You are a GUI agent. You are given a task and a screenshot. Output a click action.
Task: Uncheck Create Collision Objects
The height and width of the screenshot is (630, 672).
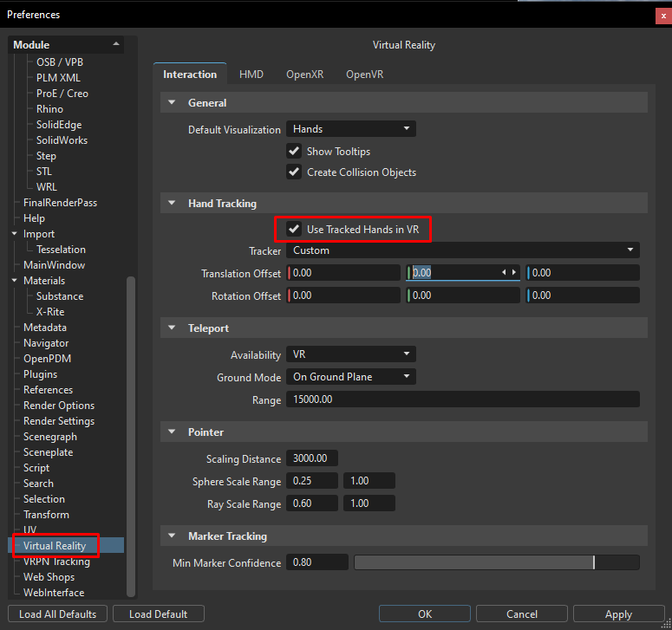[x=294, y=172]
